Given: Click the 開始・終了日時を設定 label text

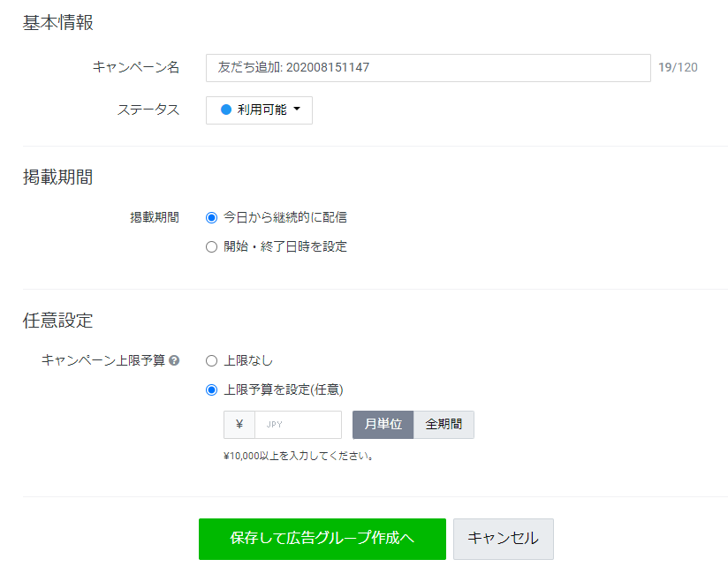Looking at the screenshot, I should (x=285, y=246).
